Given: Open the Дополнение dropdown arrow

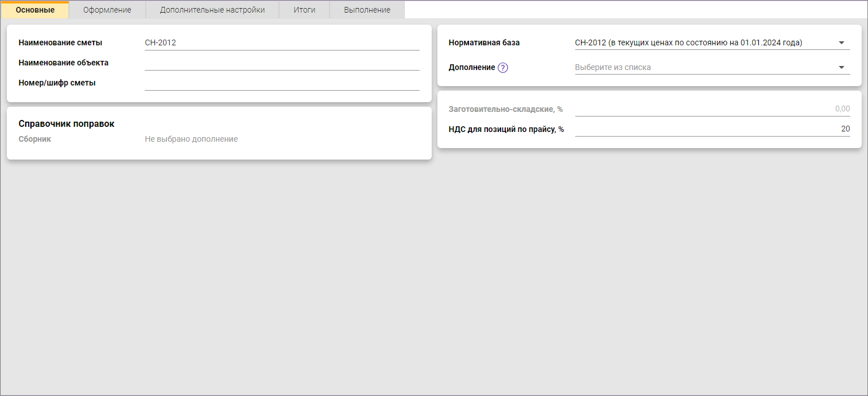Looking at the screenshot, I should point(841,67).
